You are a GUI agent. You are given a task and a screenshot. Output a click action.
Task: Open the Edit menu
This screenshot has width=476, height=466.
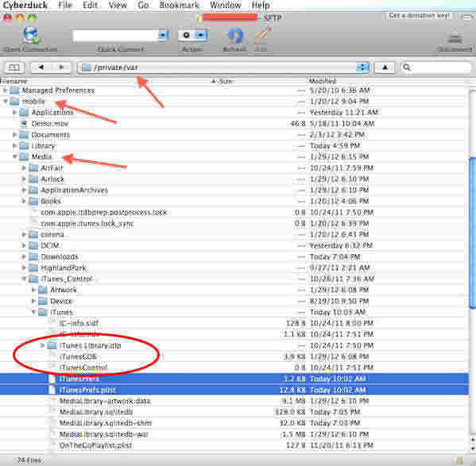point(90,5)
